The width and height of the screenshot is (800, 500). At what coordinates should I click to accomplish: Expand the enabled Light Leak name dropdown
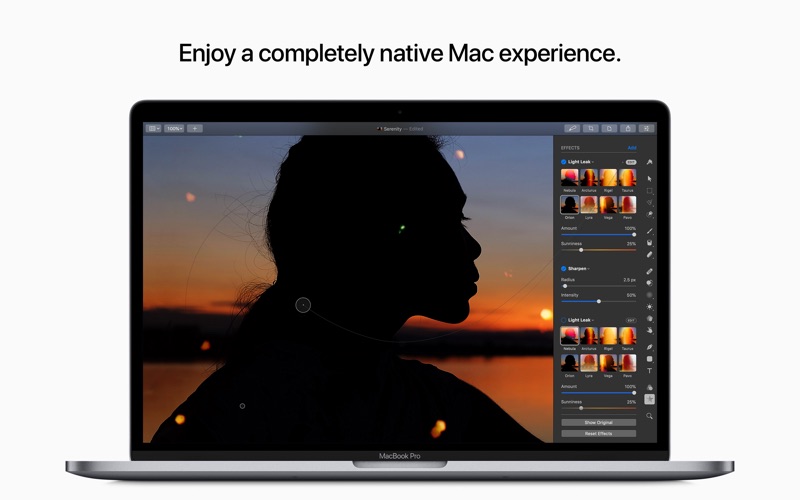(581, 162)
